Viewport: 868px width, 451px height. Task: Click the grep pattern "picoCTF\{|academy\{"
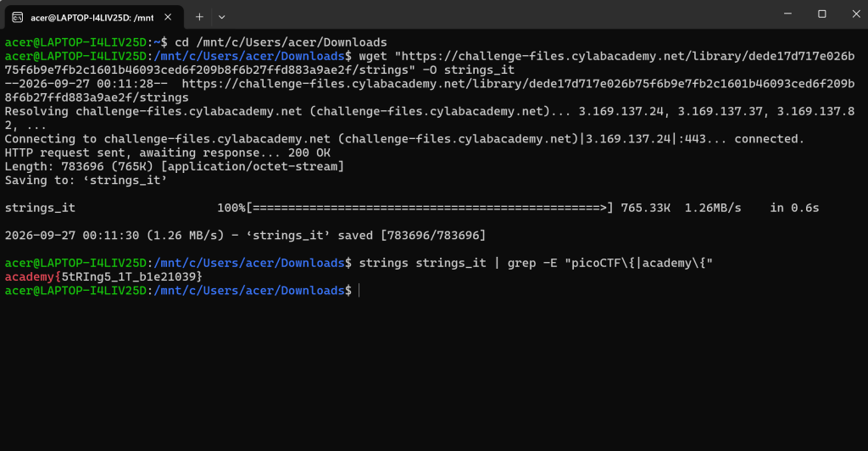coord(638,263)
